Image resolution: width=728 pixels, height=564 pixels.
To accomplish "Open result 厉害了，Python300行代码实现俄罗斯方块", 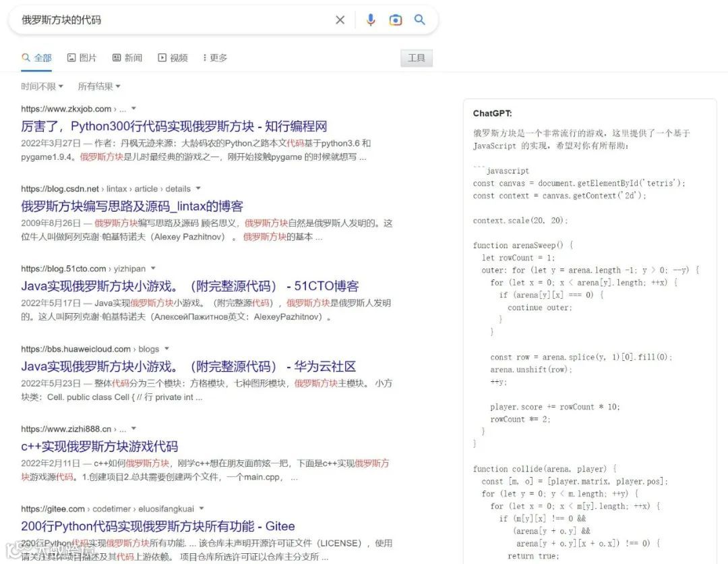I will (174, 126).
